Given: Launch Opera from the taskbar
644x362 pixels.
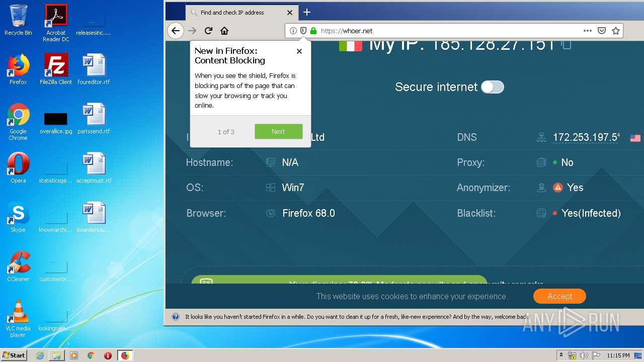Looking at the screenshot, I should pyautogui.click(x=108, y=355).
